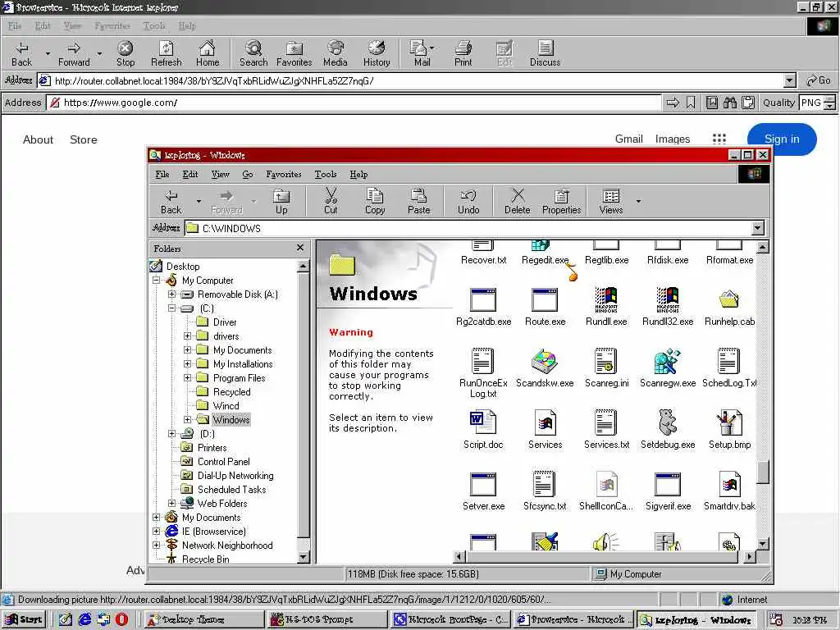840x630 pixels.
Task: Select the Runhelp.cab file icon
Action: point(729,307)
